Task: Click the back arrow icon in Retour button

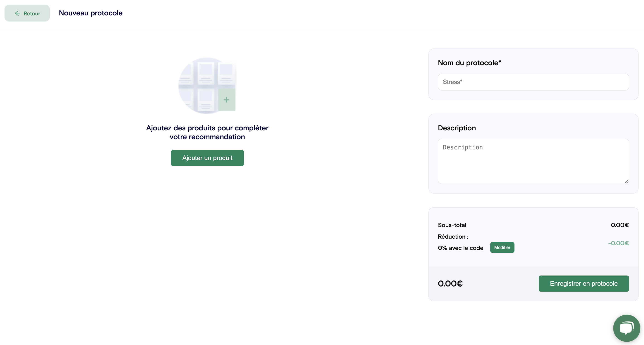Action: point(17,13)
